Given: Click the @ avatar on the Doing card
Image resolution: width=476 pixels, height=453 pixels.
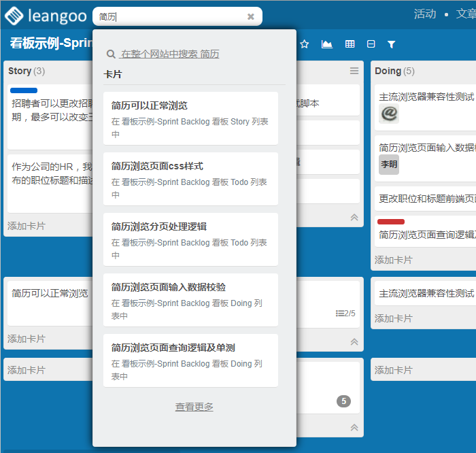Looking at the screenshot, I should pyautogui.click(x=388, y=114).
